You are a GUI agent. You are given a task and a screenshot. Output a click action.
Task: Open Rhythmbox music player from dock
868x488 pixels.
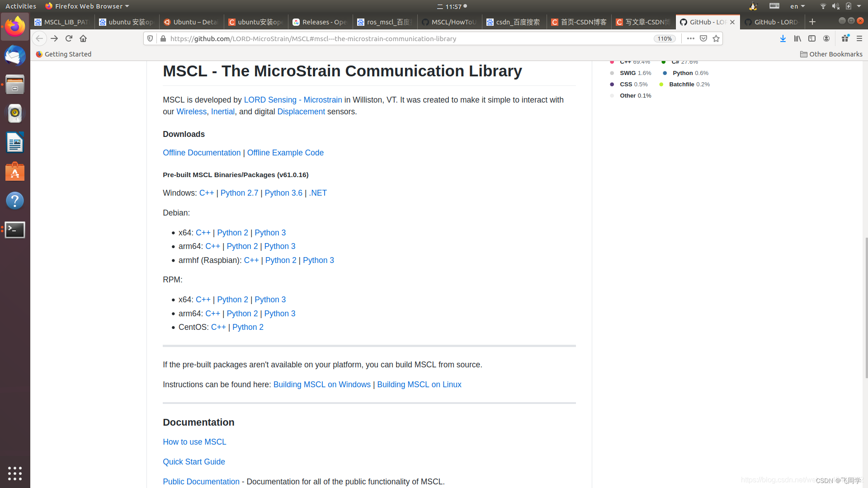15,113
